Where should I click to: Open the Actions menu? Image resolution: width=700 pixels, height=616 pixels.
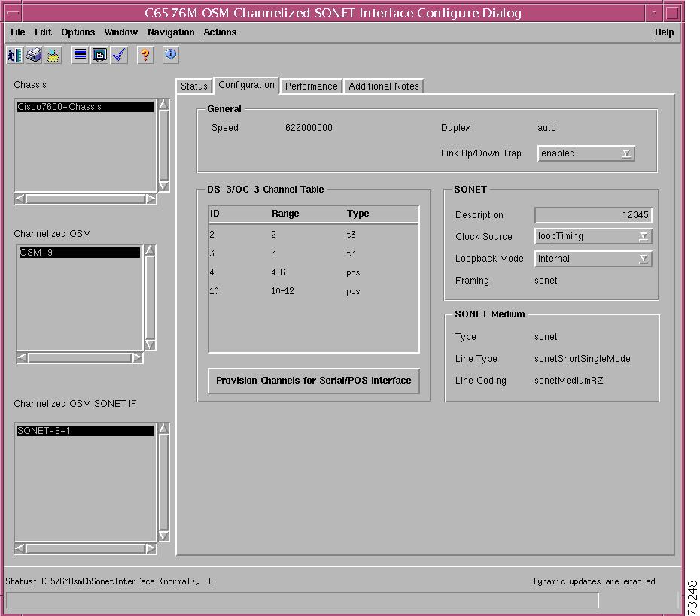tap(220, 32)
